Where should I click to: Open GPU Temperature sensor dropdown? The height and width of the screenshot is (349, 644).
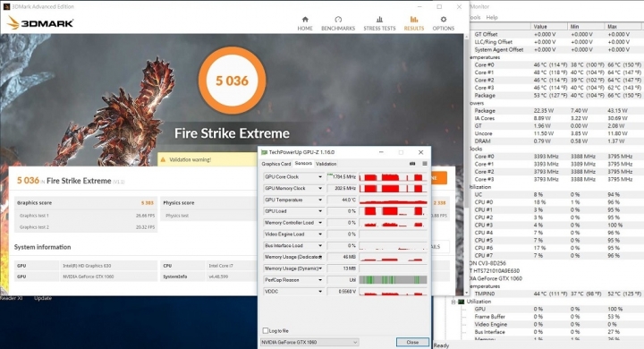point(320,200)
